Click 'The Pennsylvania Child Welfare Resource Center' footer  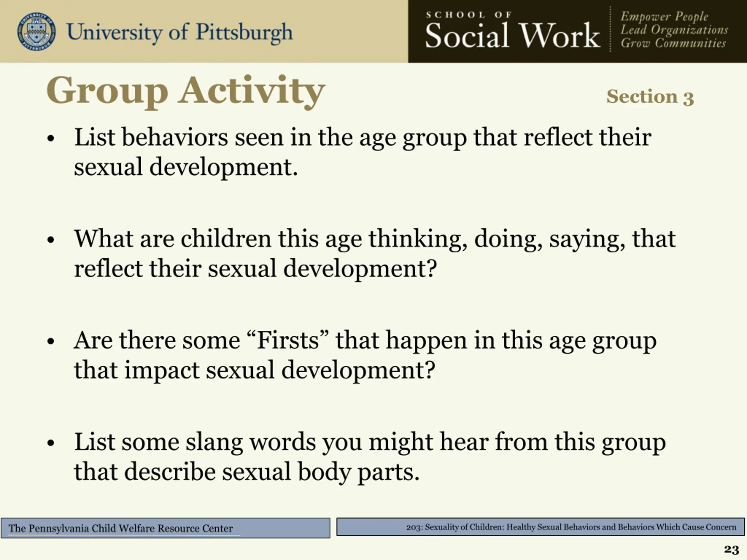click(165, 528)
